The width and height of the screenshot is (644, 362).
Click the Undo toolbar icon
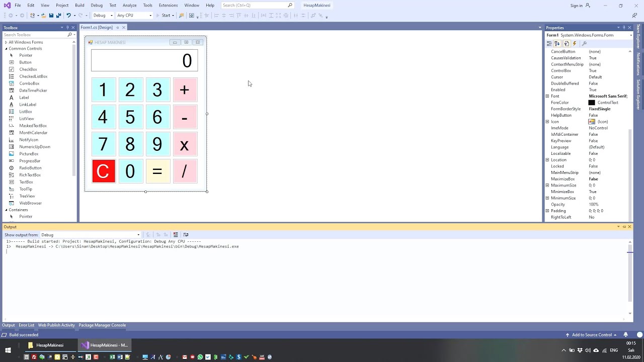coord(68,16)
